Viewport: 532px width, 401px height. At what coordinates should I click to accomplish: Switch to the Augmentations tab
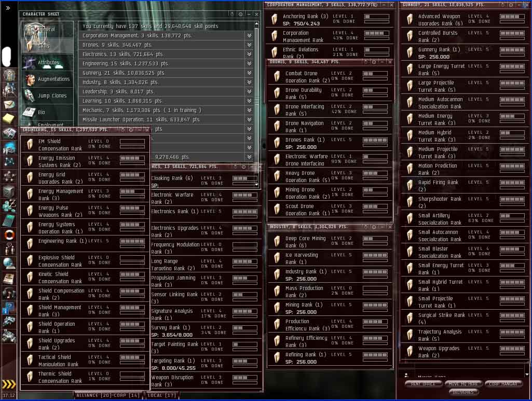47,79
